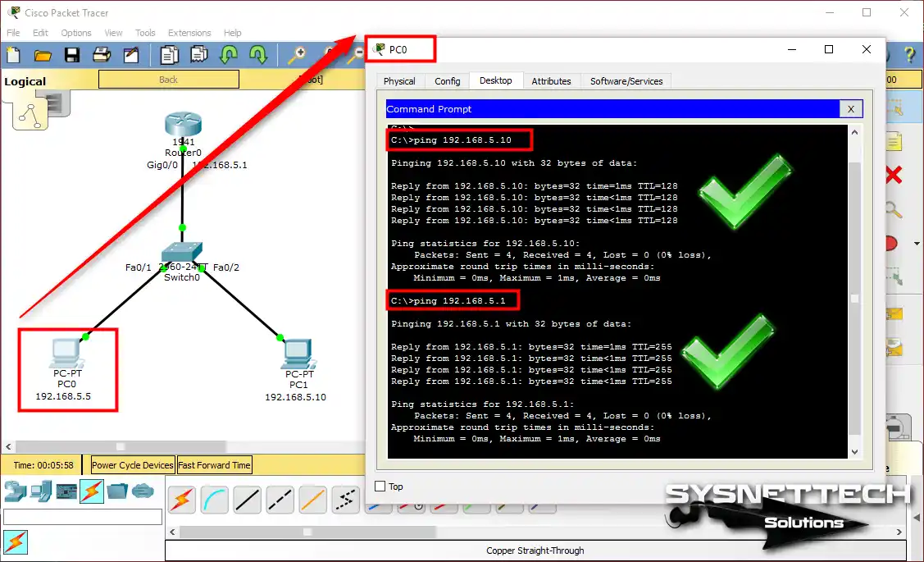Screen dimensions: 924x562
Task: Select the Copper Cross-Over dashed cable icon
Action: click(x=280, y=500)
